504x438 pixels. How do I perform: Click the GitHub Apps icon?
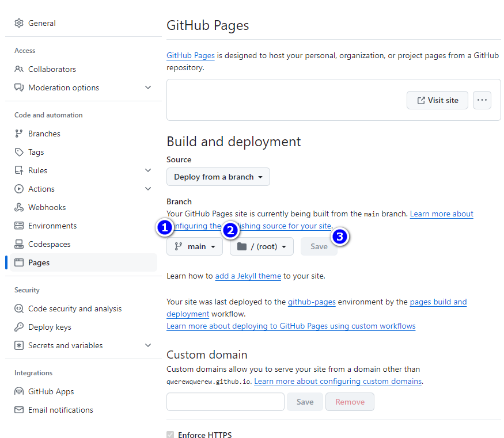19,391
